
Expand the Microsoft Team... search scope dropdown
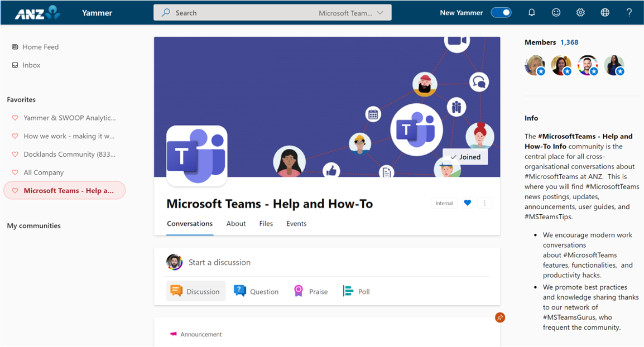coord(351,13)
